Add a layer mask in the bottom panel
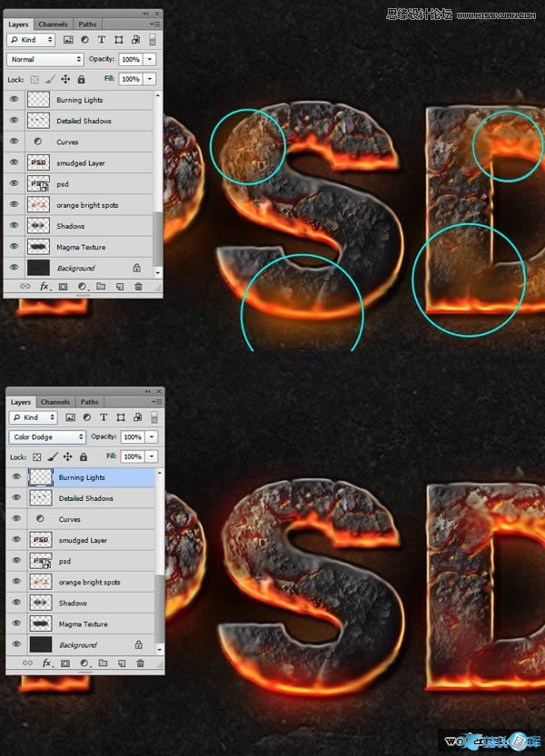545x756 pixels. pos(64,663)
